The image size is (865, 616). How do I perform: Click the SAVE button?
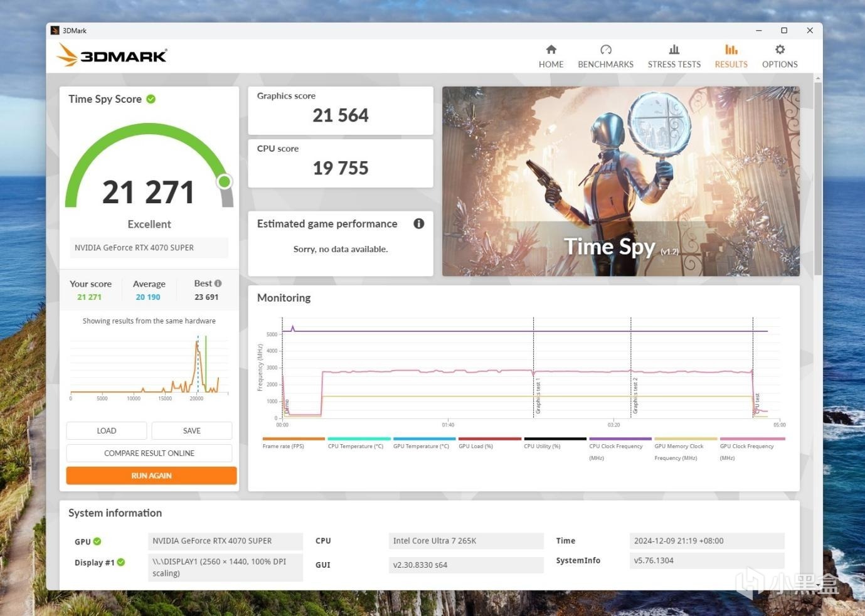192,431
